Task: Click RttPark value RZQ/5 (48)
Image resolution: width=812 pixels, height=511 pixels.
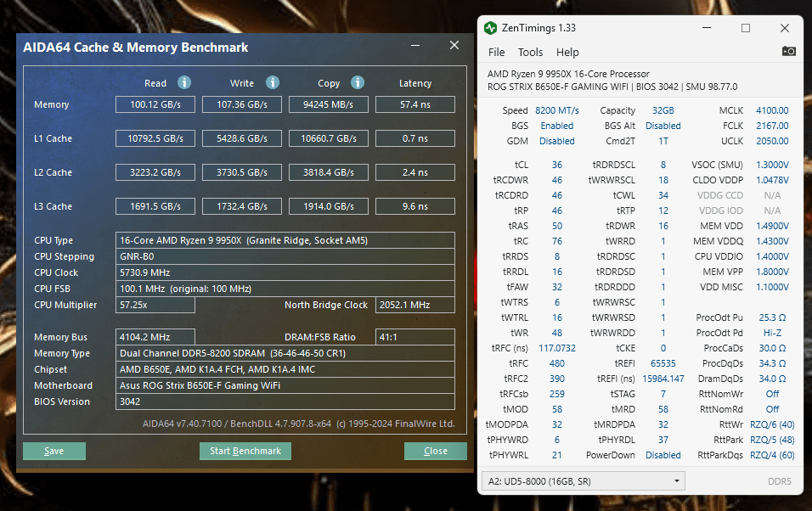Action: (772, 440)
